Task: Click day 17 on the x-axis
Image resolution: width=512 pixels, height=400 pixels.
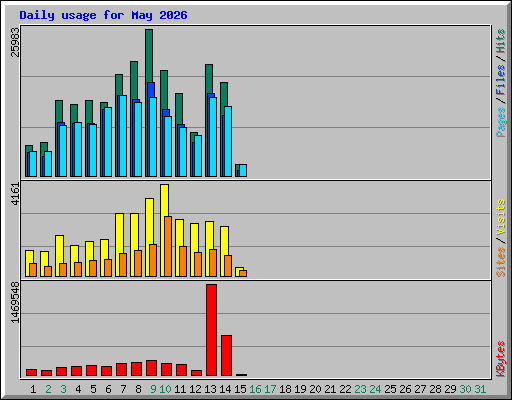Action: [x=270, y=389]
